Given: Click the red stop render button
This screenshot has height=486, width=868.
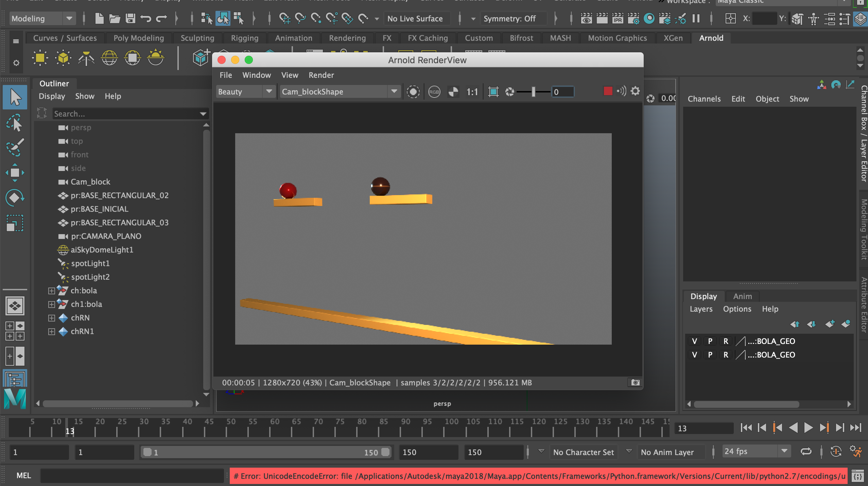Looking at the screenshot, I should [x=608, y=91].
